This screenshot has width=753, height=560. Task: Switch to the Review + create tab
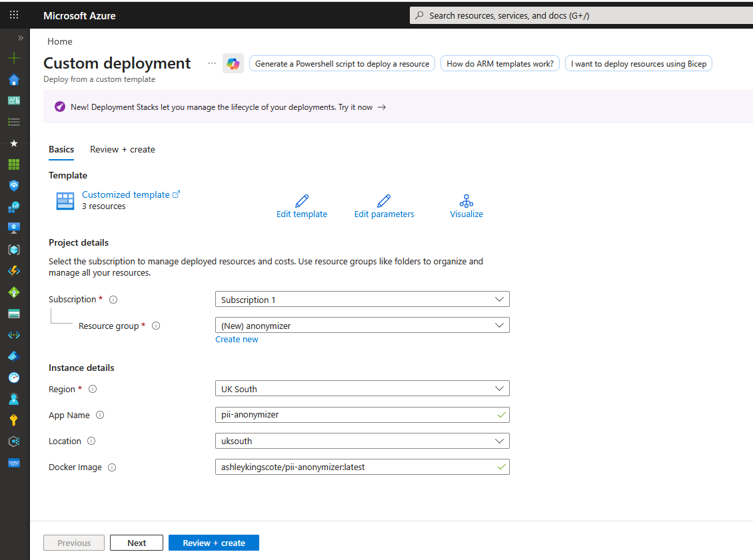(x=122, y=149)
